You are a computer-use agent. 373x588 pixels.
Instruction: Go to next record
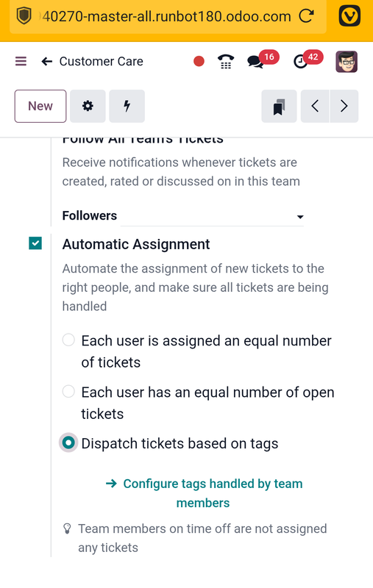[x=344, y=106]
